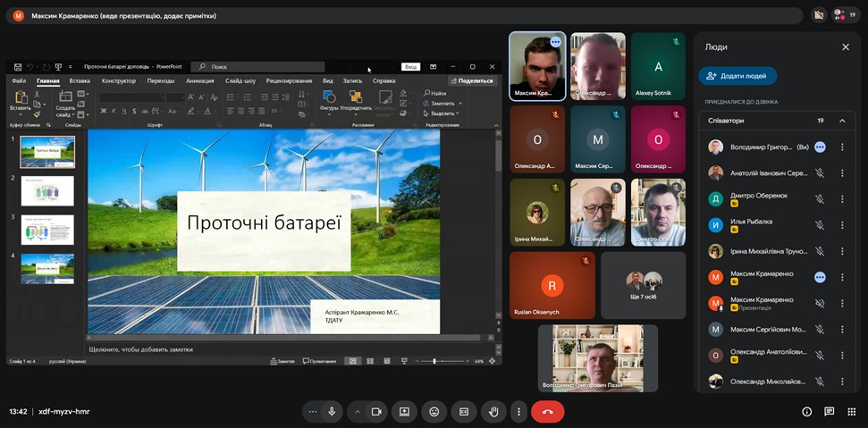
Task: Open the chat panel icon
Action: pos(829,412)
